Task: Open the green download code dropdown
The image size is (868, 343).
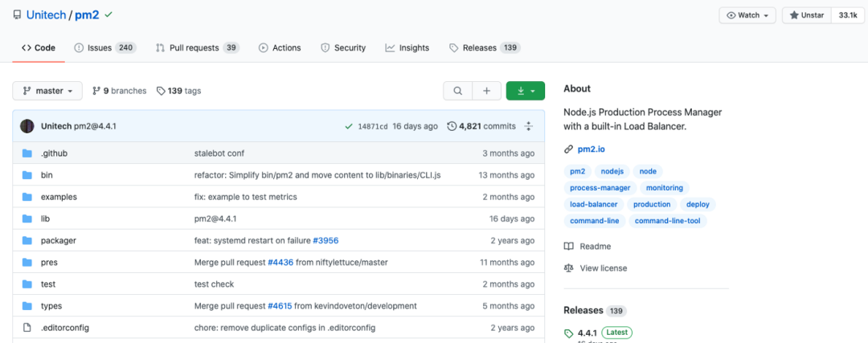Action: pos(526,91)
